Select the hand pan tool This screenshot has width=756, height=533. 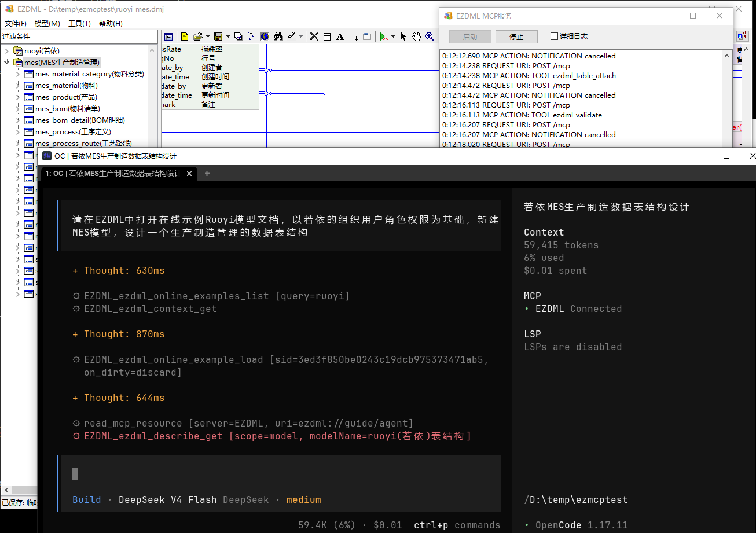(x=417, y=36)
